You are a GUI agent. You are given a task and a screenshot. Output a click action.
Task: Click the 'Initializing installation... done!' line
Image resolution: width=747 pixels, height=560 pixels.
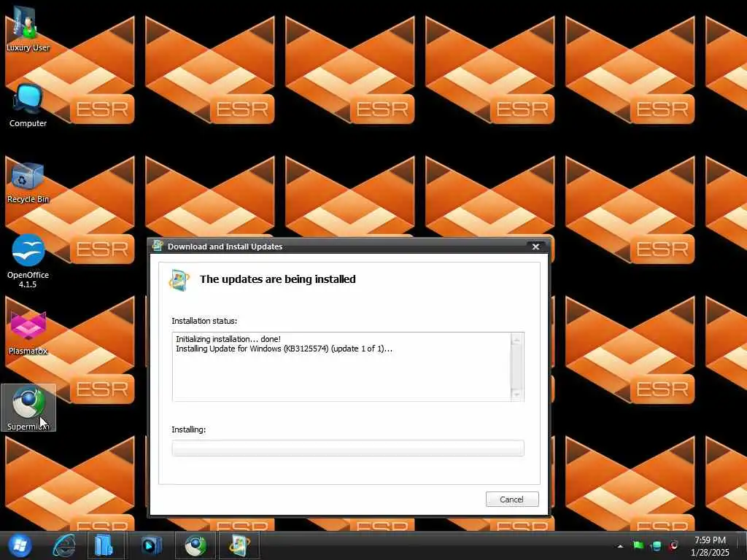click(x=228, y=339)
